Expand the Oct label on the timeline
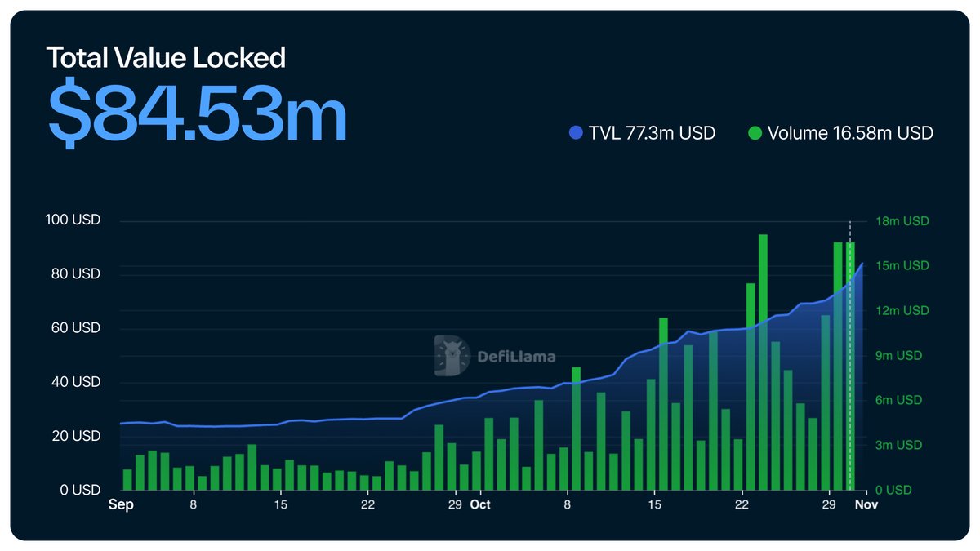The image size is (980, 551). click(x=480, y=504)
